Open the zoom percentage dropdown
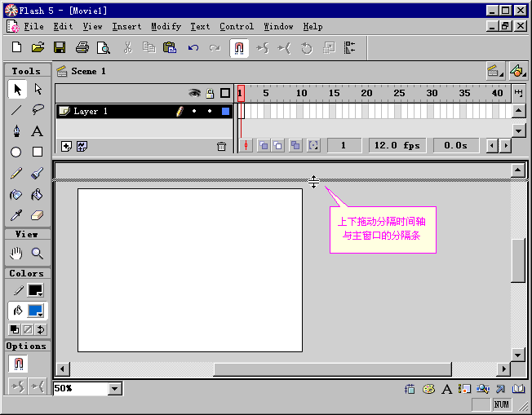 click(x=115, y=389)
